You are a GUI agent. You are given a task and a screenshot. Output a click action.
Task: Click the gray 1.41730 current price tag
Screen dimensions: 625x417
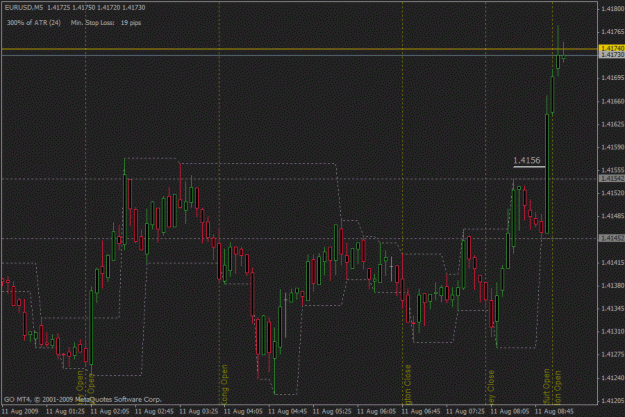pos(612,55)
